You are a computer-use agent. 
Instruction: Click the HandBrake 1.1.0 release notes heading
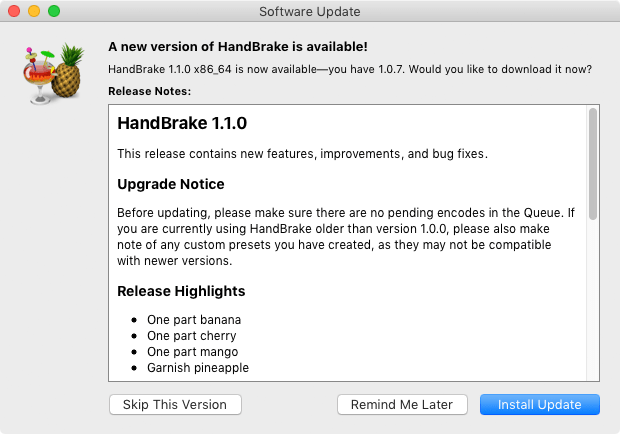[182, 124]
